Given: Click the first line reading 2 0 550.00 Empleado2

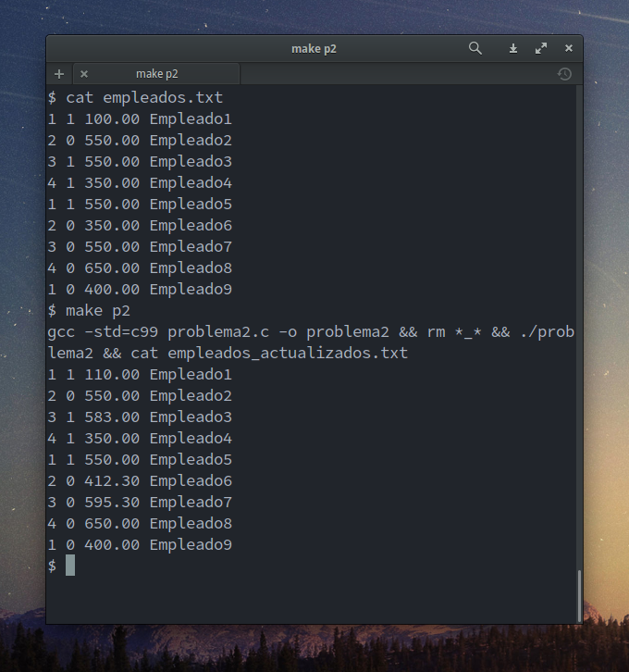Looking at the screenshot, I should pos(140,141).
